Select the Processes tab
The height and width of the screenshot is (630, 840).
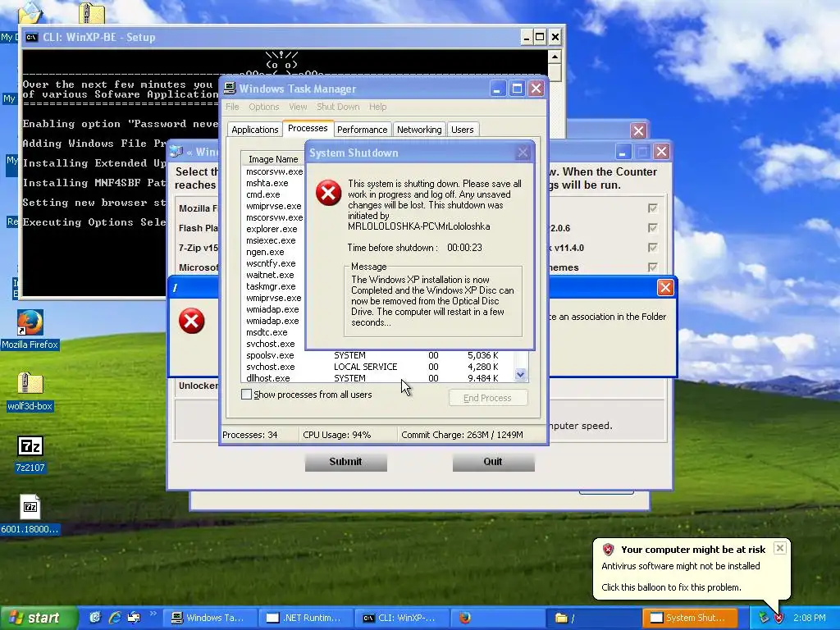[x=308, y=128]
